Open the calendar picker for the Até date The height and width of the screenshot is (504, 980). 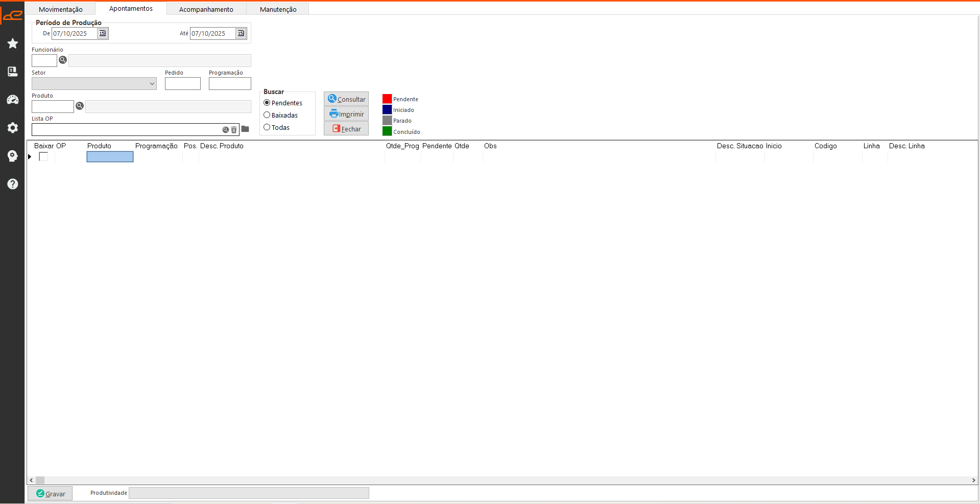click(x=241, y=34)
